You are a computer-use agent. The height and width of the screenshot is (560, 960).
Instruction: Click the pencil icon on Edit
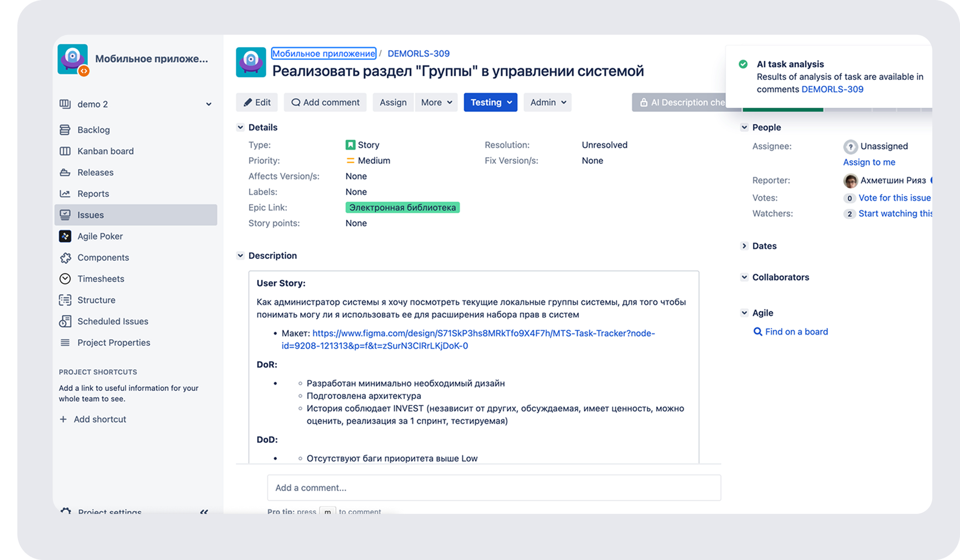tap(248, 102)
